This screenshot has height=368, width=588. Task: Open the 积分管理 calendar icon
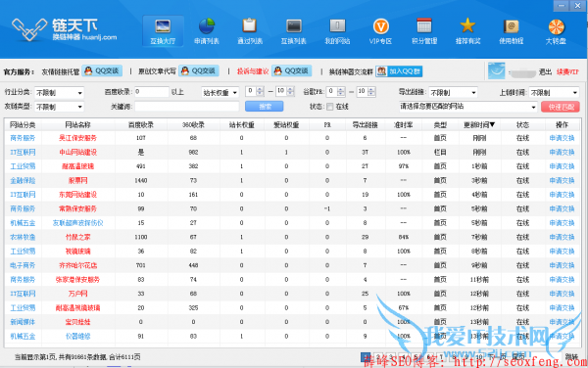[424, 26]
